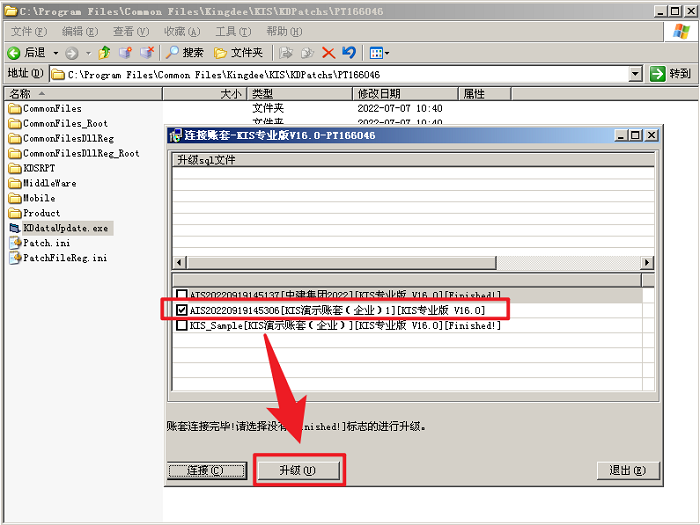The height and width of the screenshot is (525, 700).
Task: Expand the address bar dropdown arrow
Action: 635,74
